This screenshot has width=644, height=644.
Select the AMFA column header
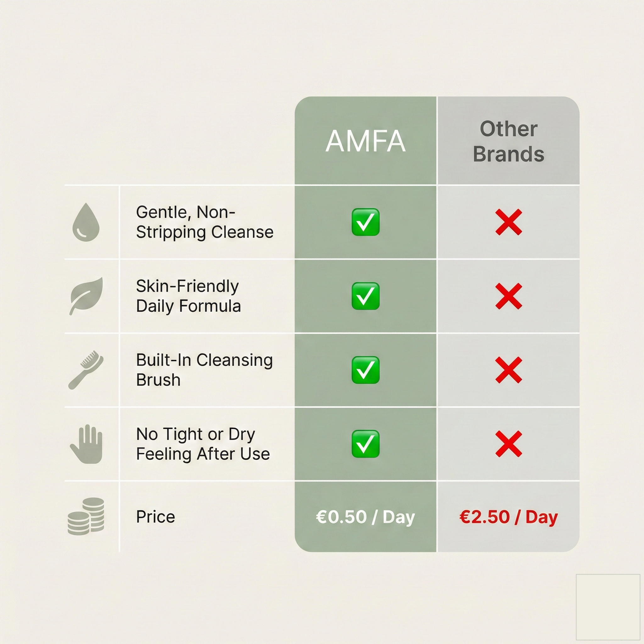pyautogui.click(x=366, y=141)
